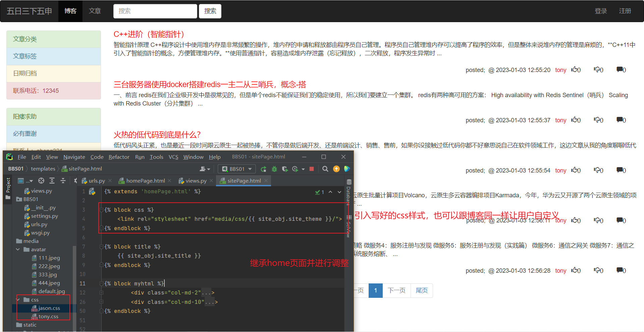This screenshot has height=332, width=644.
Task: Open the Refactor menu
Action: 119,157
